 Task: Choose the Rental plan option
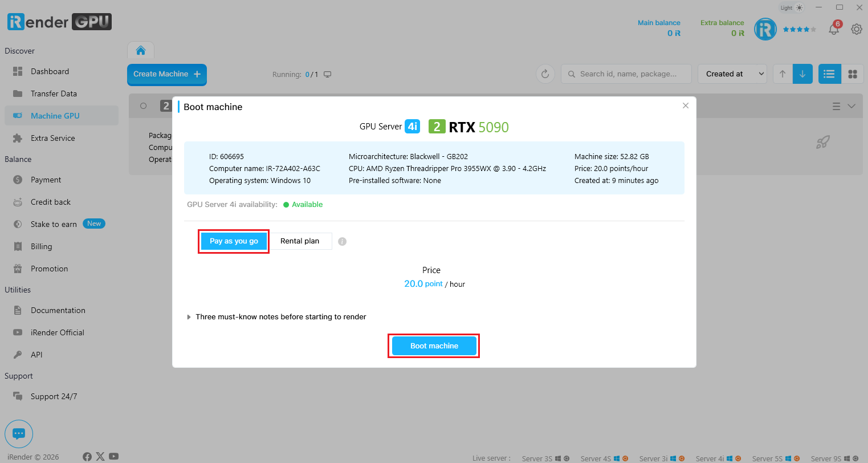pyautogui.click(x=300, y=241)
